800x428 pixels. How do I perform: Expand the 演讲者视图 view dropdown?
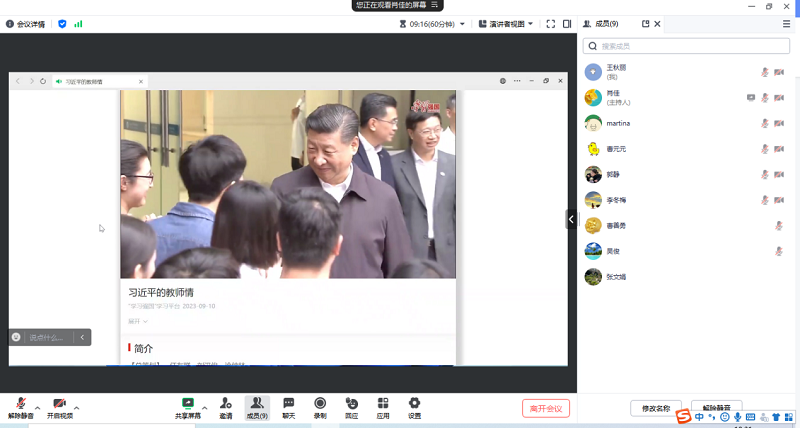pyautogui.click(x=505, y=24)
